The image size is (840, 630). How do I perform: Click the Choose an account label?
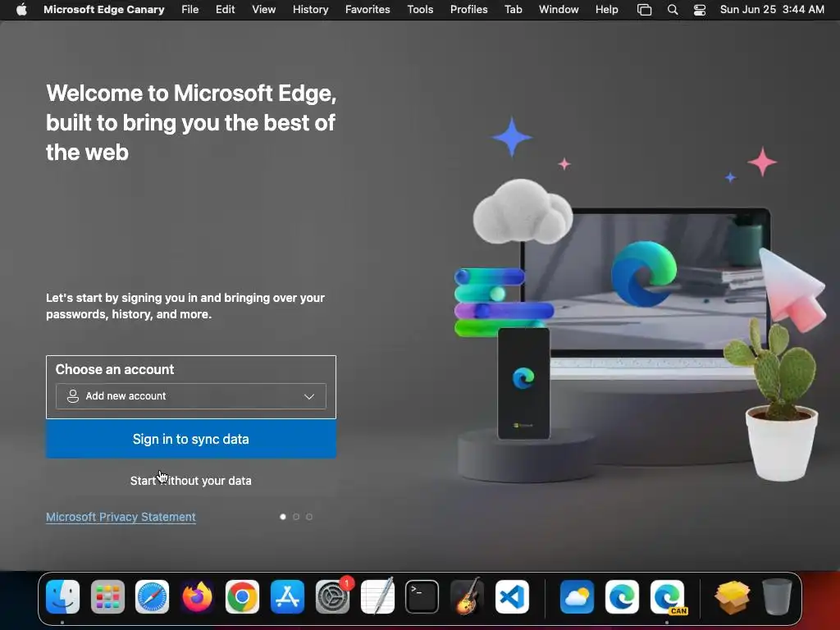coord(115,369)
